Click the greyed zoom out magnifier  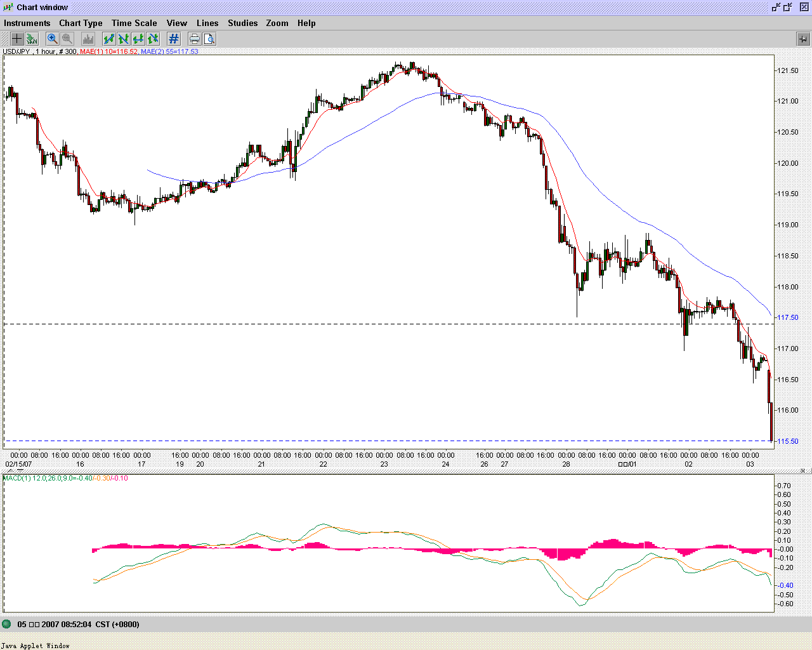click(67, 39)
